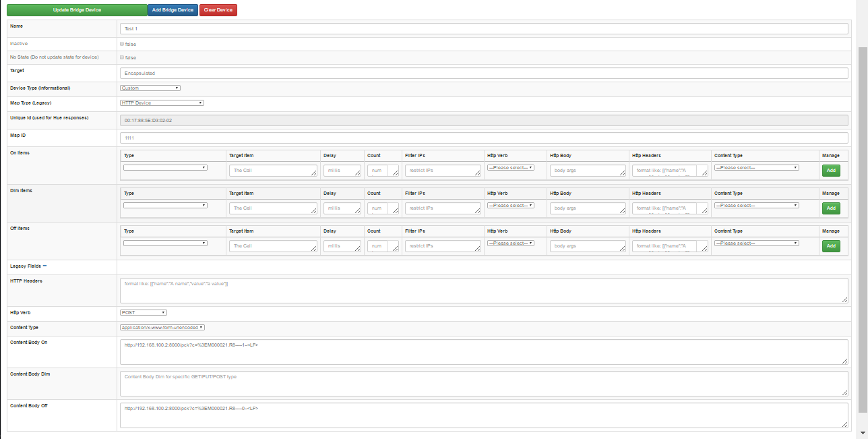The image size is (868, 439).
Task: Change the legacy Http Verb POST dropdown
Action: coord(143,312)
